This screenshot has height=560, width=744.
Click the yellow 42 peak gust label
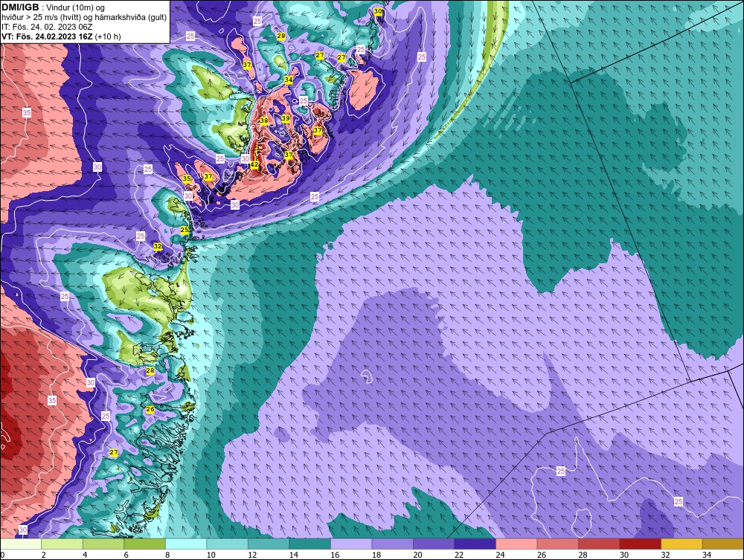(254, 164)
